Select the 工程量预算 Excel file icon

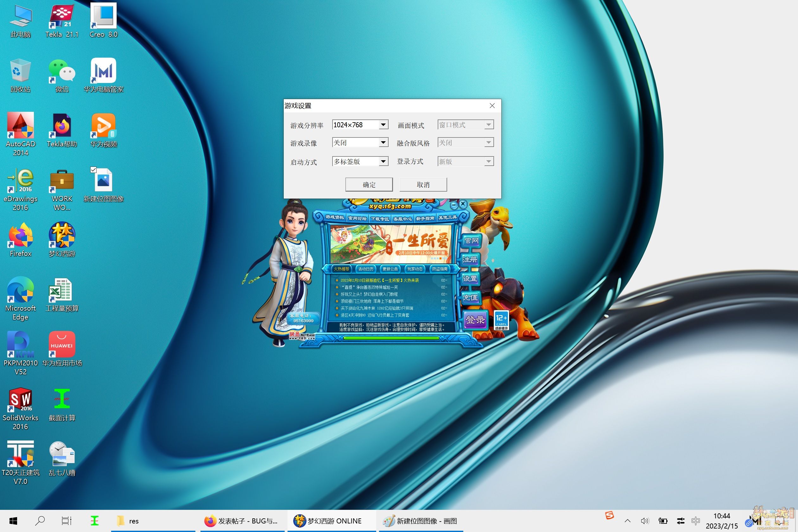coord(62,294)
